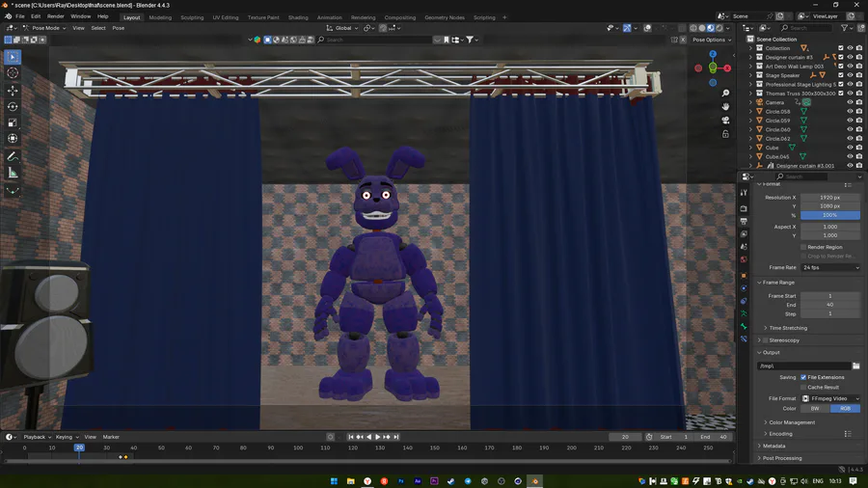Open the Frame Rate 24 fps dropdown
Image resolution: width=868 pixels, height=488 pixels.
(x=830, y=267)
